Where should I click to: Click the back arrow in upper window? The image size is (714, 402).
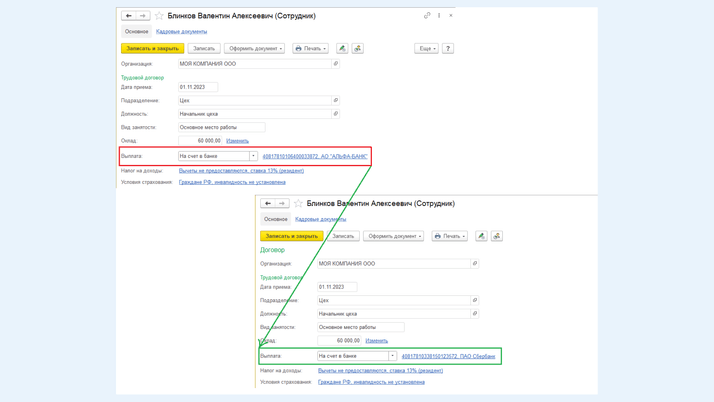pos(128,16)
